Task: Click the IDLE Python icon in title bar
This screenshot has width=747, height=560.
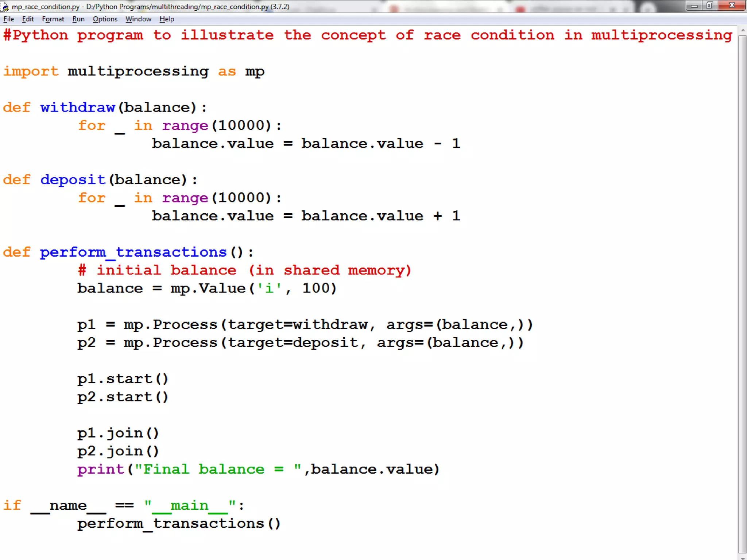Action: (x=5, y=7)
